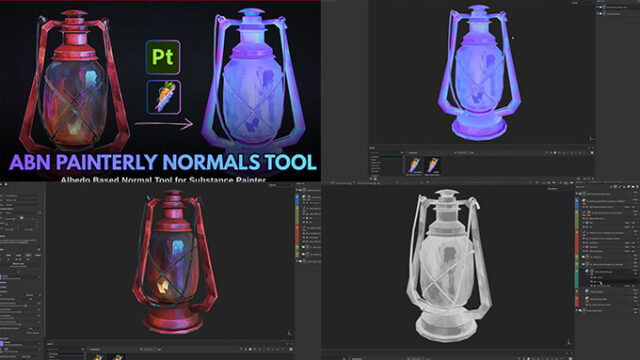Click the ABN Painterly Normals Tool title

[163, 162]
